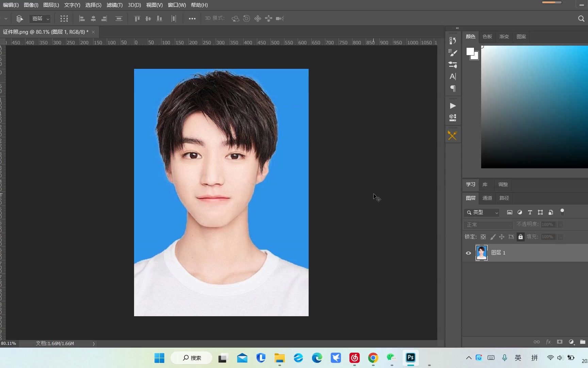This screenshot has height=368, width=588.
Task: Expand the status bar info arrow
Action: [94, 343]
